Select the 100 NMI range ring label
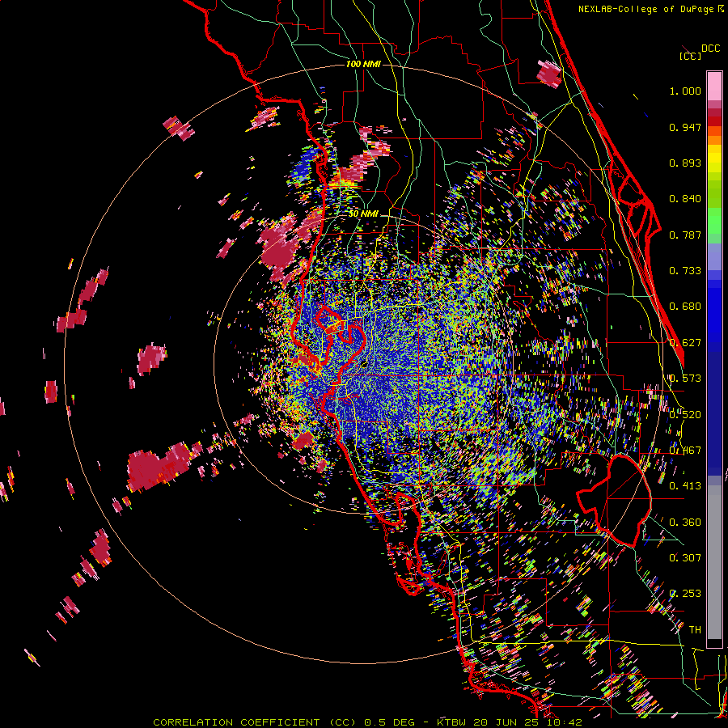 363,64
